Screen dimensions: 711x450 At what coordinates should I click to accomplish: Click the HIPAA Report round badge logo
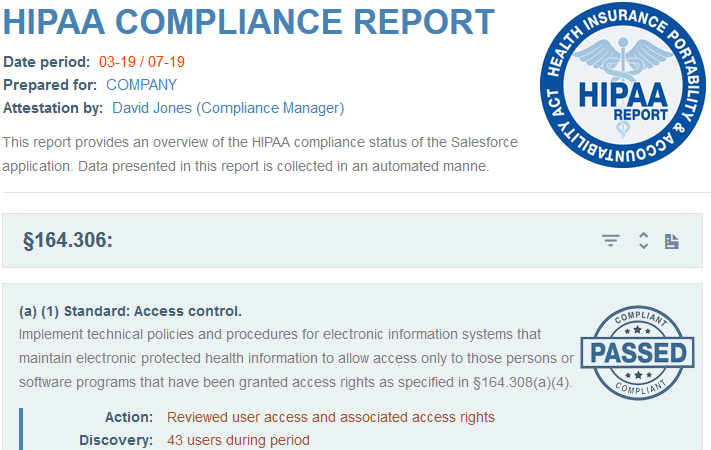[623, 85]
